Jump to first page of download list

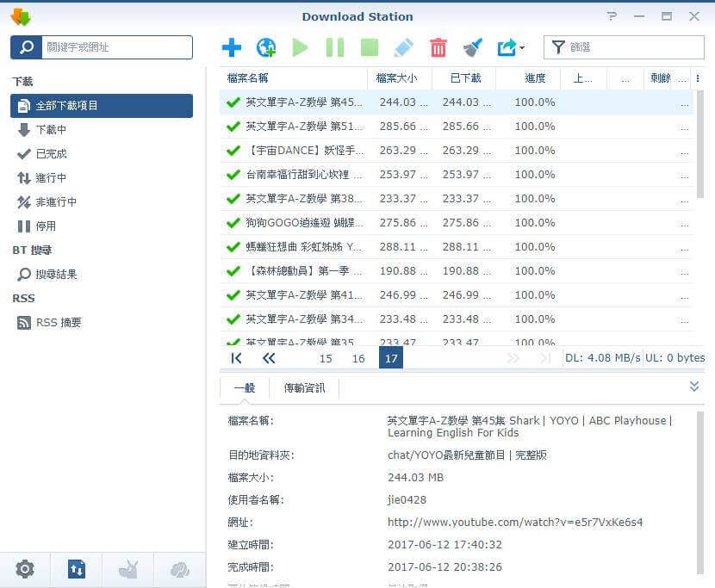[x=236, y=358]
